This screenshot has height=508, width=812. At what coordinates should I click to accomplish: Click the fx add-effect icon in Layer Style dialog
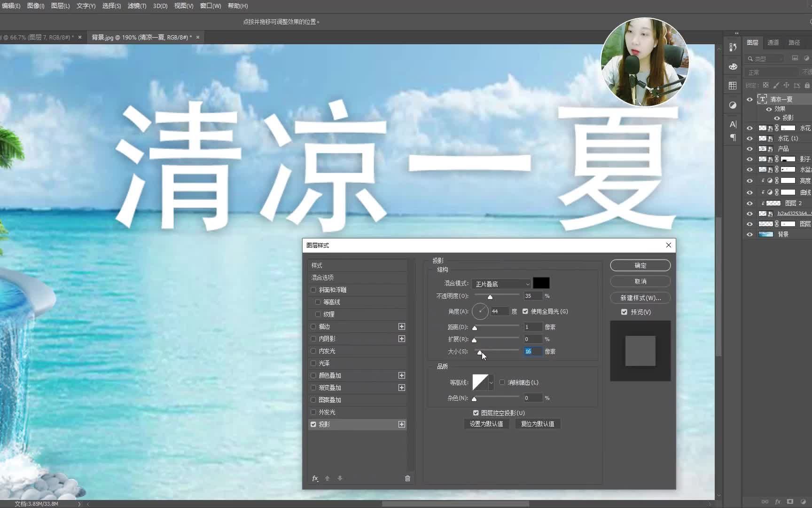315,478
